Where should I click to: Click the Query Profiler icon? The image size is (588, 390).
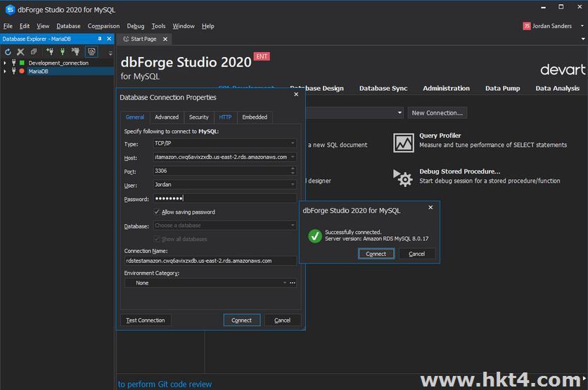click(x=404, y=143)
